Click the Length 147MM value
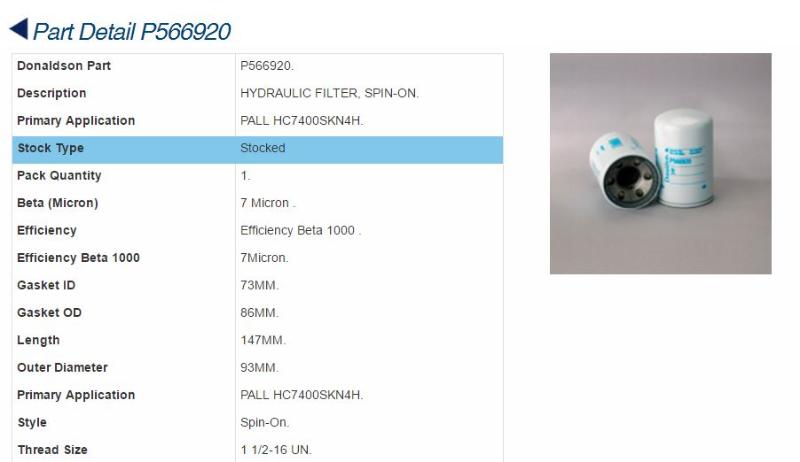The image size is (800, 462). (x=263, y=341)
